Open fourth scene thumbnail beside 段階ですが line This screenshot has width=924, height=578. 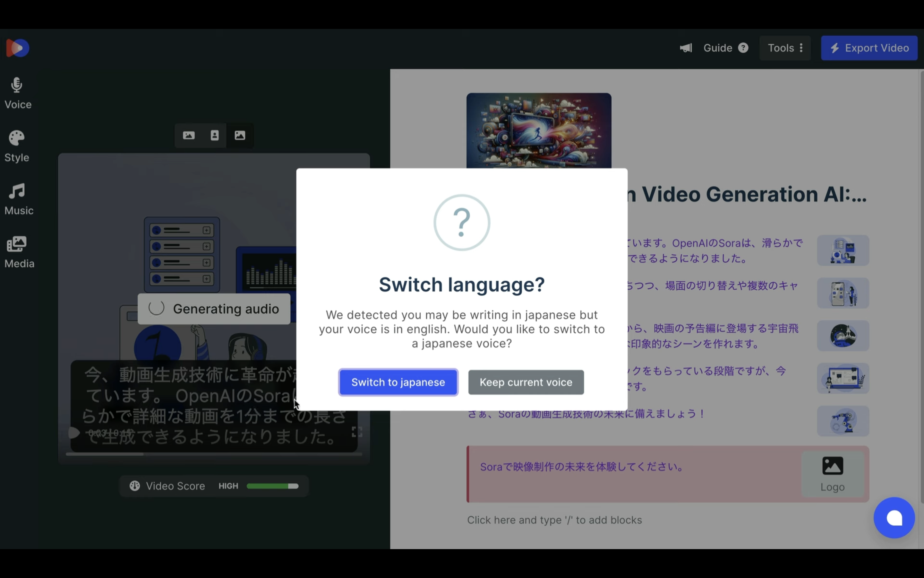843,379
